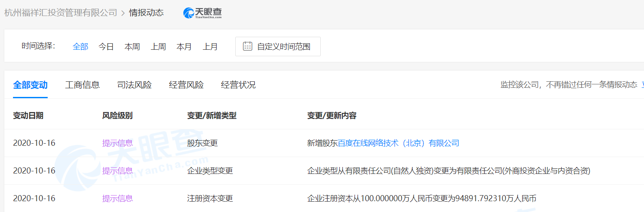
Task: Go to the 经营状况 tab
Action: coord(238,85)
